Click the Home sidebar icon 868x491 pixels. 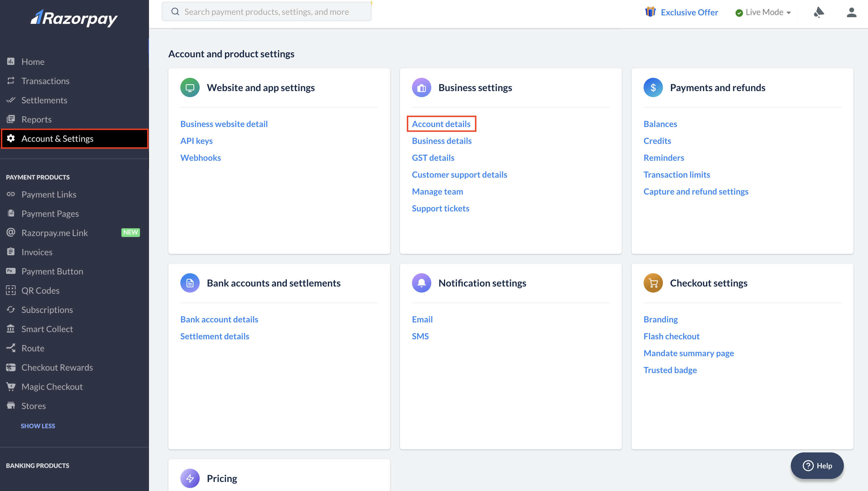(11, 62)
